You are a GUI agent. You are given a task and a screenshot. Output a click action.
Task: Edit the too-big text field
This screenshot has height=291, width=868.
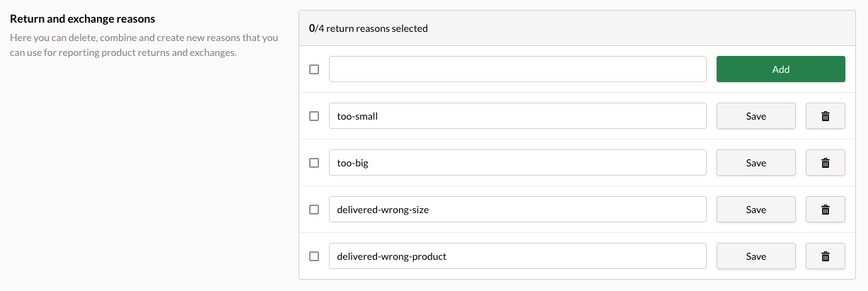tap(518, 163)
